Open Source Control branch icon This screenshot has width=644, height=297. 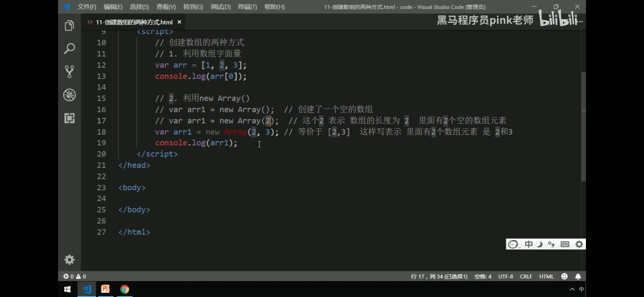click(69, 71)
